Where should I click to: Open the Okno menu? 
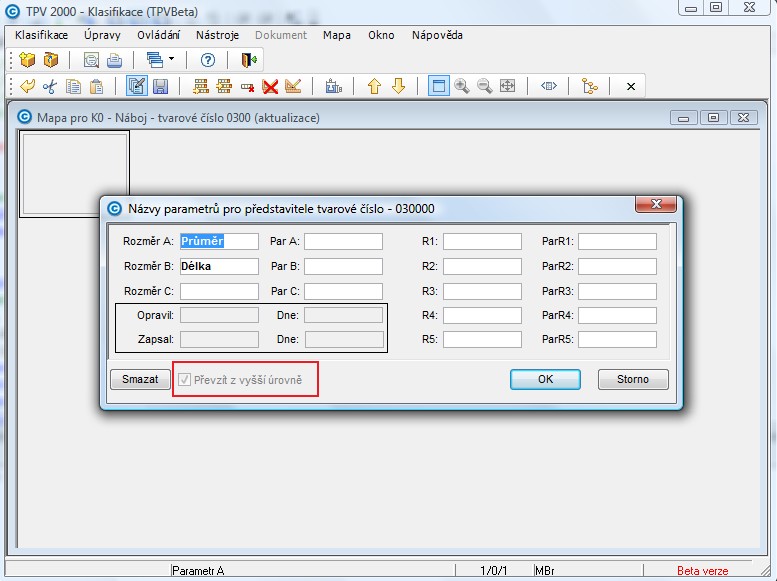pyautogui.click(x=381, y=35)
